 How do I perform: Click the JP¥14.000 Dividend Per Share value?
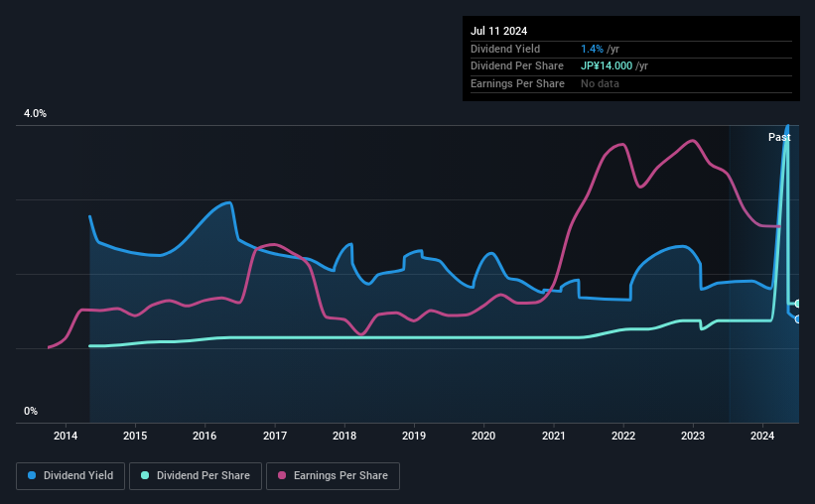coord(607,66)
